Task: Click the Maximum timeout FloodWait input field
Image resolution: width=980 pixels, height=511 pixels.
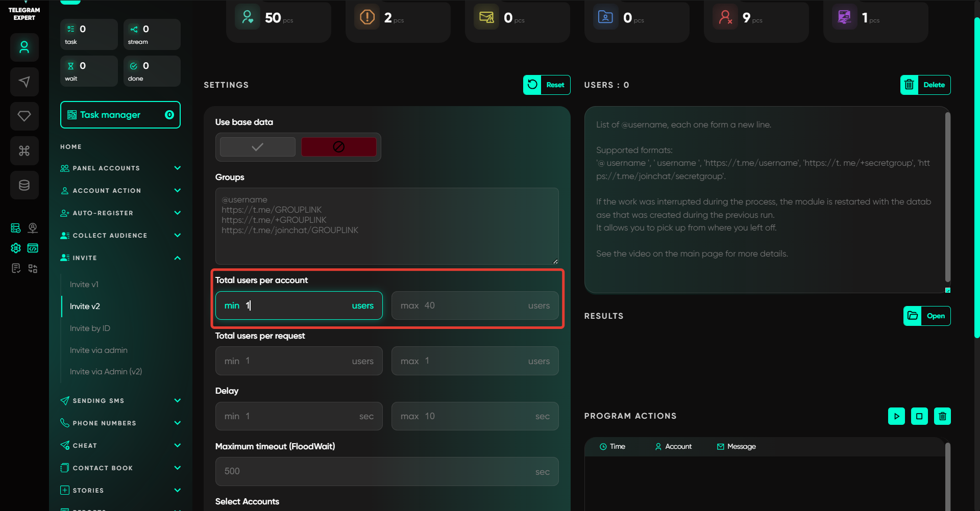Action: coord(378,471)
